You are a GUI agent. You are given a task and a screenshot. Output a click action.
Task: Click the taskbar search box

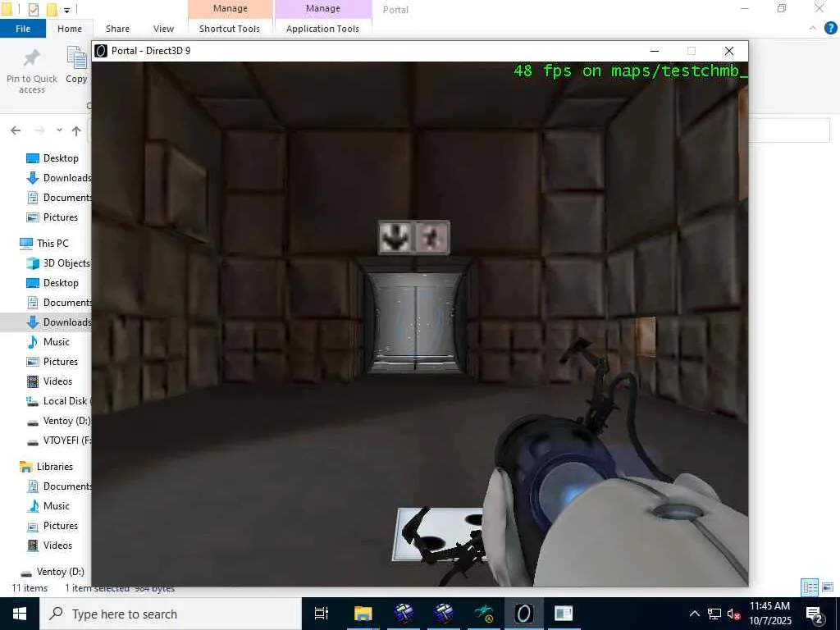171,614
